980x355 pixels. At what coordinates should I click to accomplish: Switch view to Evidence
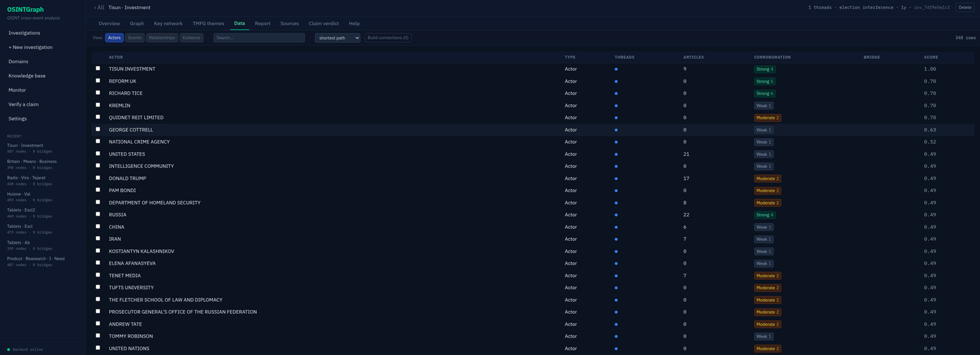click(x=191, y=38)
